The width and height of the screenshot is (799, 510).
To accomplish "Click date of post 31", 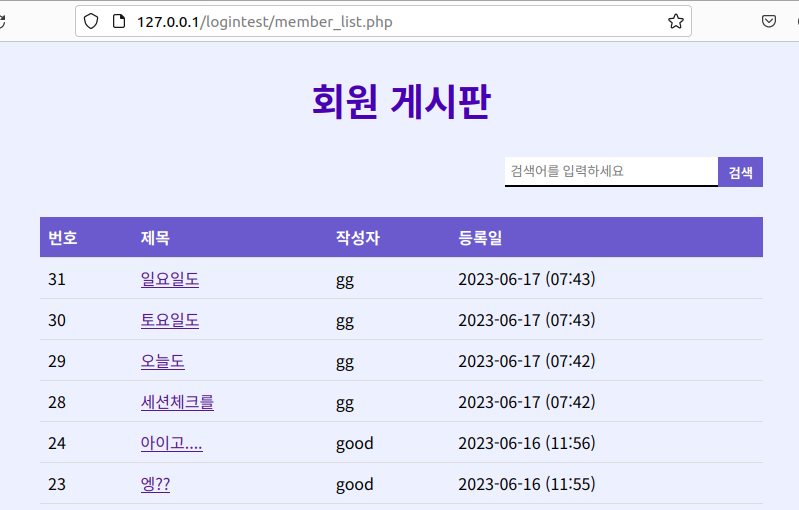I will coord(527,279).
